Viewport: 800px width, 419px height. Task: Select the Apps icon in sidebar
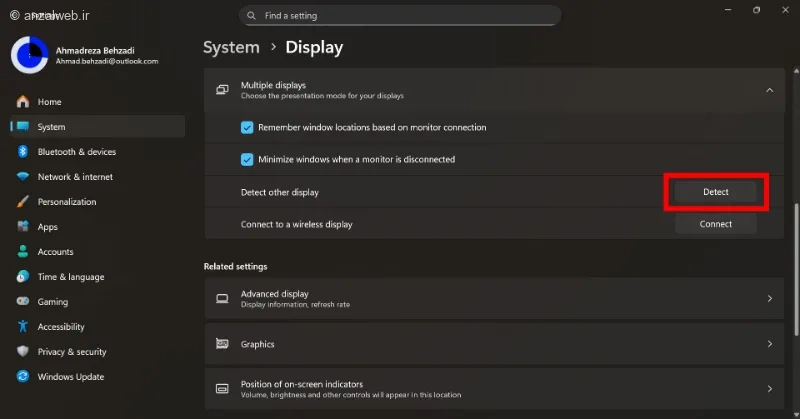[x=22, y=227]
